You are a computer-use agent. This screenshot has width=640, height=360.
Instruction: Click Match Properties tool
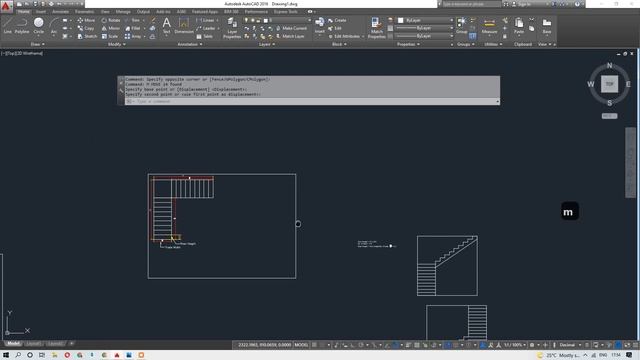(x=376, y=28)
